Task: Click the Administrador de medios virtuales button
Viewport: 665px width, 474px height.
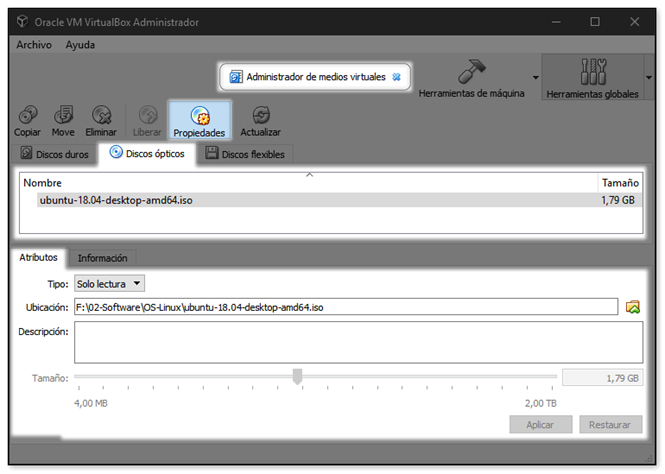Action: (x=315, y=77)
